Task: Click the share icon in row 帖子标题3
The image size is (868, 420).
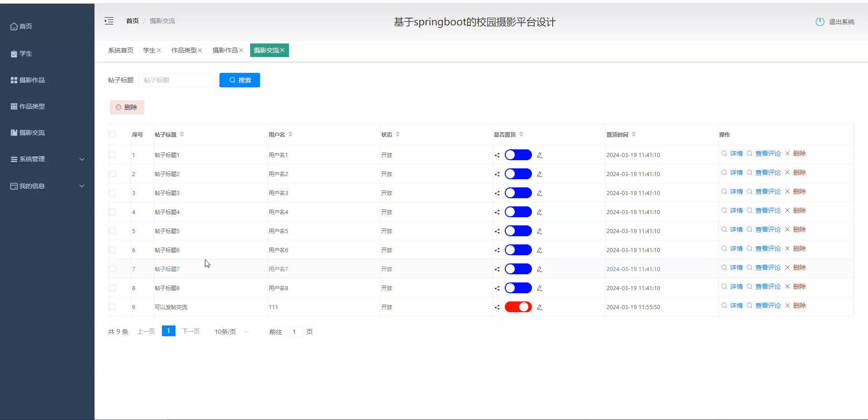Action: [497, 193]
